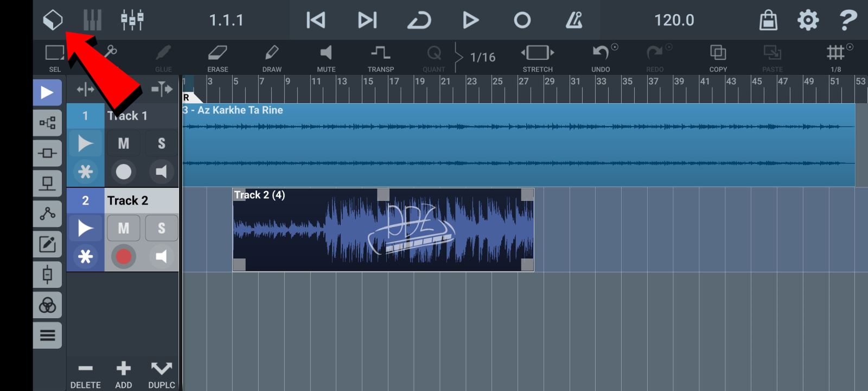Viewport: 868px width, 391px height.
Task: Jump to the next marker
Action: [367, 20]
